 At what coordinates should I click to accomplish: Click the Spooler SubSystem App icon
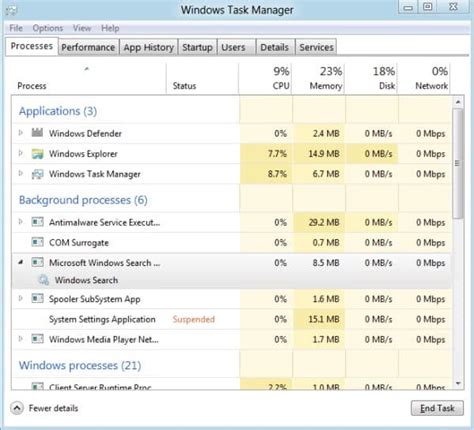(x=37, y=298)
